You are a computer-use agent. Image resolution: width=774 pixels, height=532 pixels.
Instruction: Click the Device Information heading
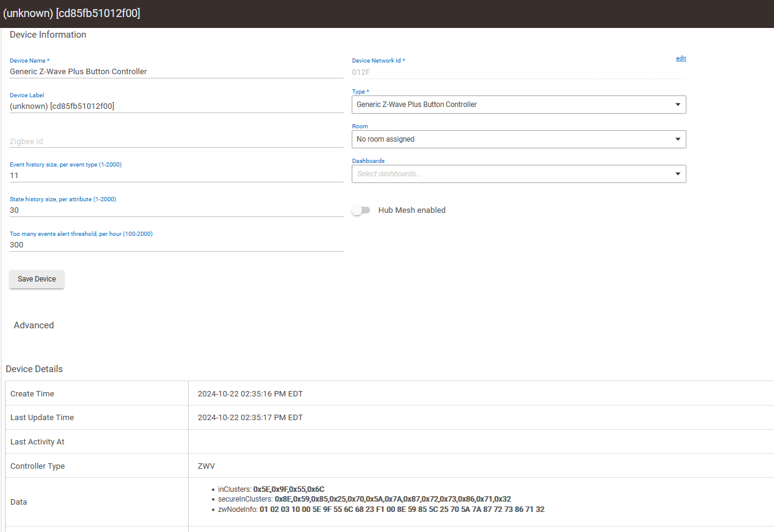[x=48, y=35]
